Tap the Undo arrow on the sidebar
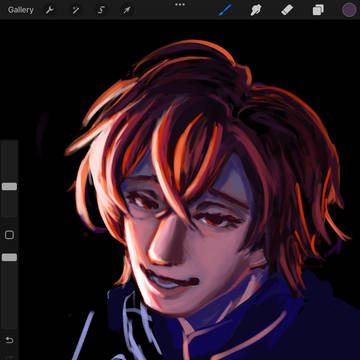 coord(9,340)
